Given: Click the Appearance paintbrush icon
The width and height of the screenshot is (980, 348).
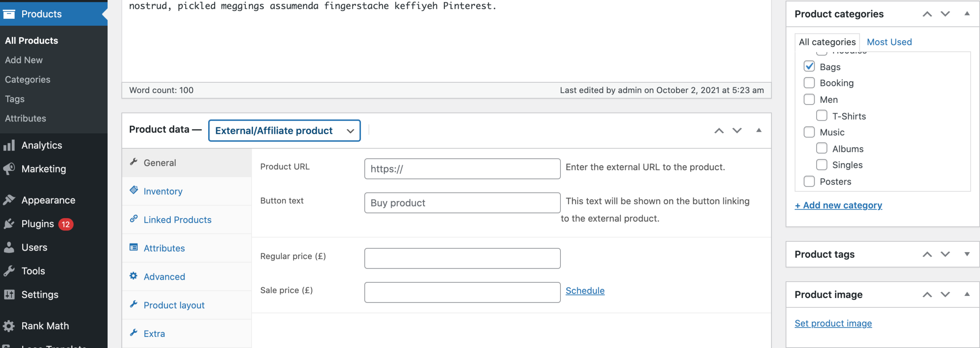Looking at the screenshot, I should 9,200.
